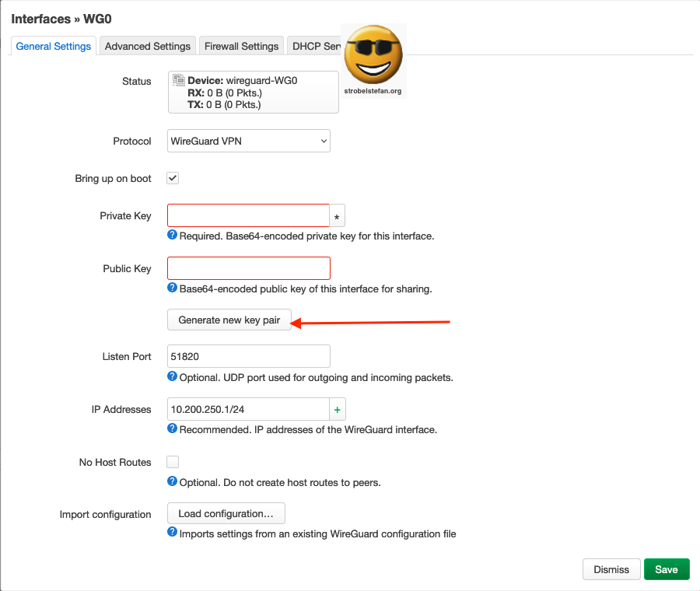The image size is (700, 591).
Task: Dismiss the interface configuration dialog
Action: (611, 569)
